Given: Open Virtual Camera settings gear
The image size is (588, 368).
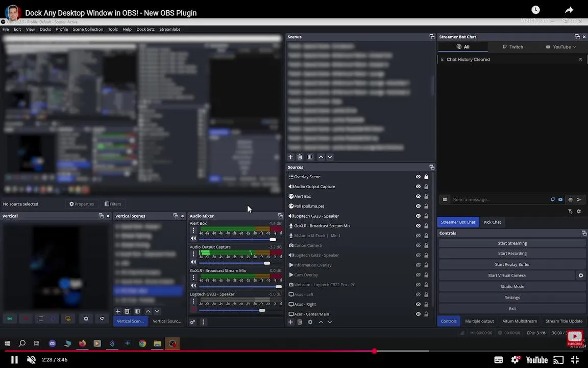Looking at the screenshot, I should [x=581, y=275].
